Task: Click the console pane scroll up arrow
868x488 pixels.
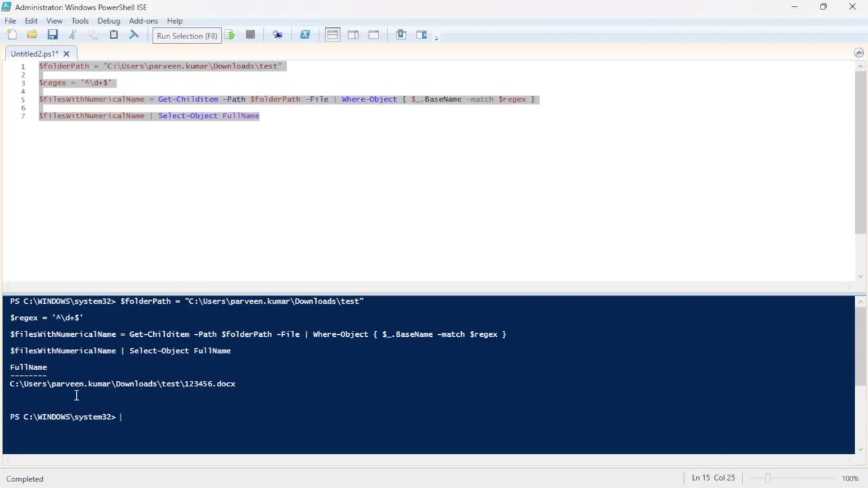Action: pyautogui.click(x=860, y=301)
